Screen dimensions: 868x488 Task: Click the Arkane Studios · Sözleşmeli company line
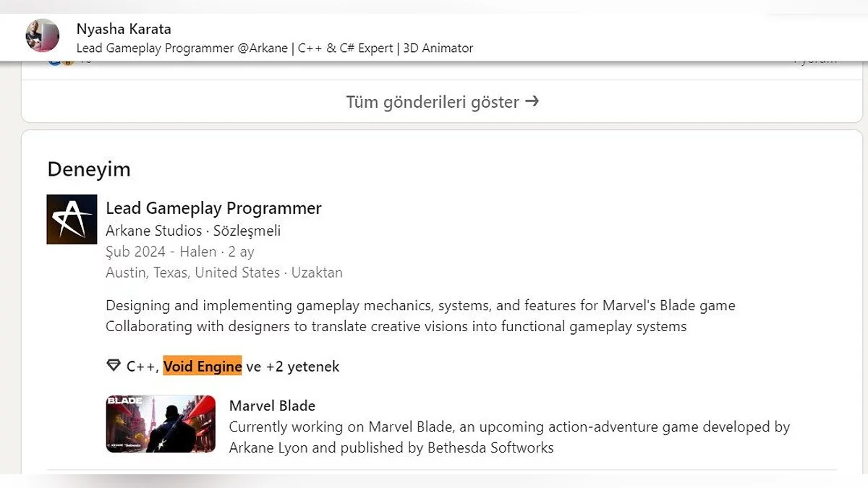coord(193,231)
